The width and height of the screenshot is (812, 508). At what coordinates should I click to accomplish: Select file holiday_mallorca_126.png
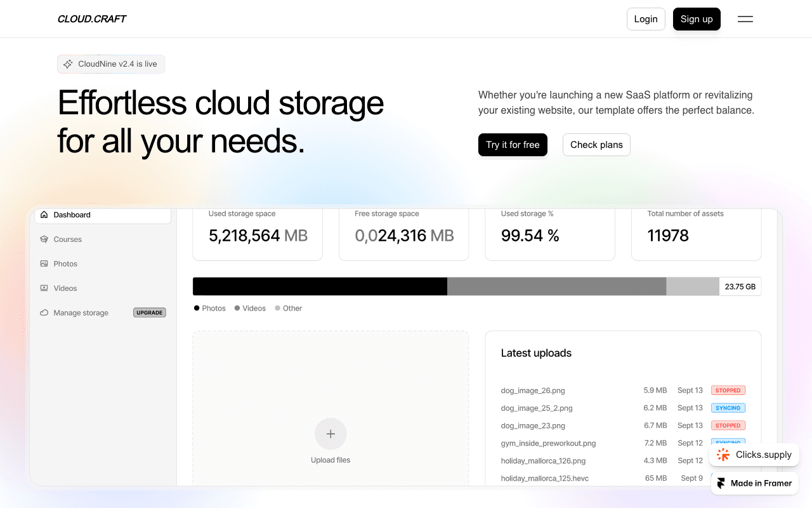click(543, 461)
